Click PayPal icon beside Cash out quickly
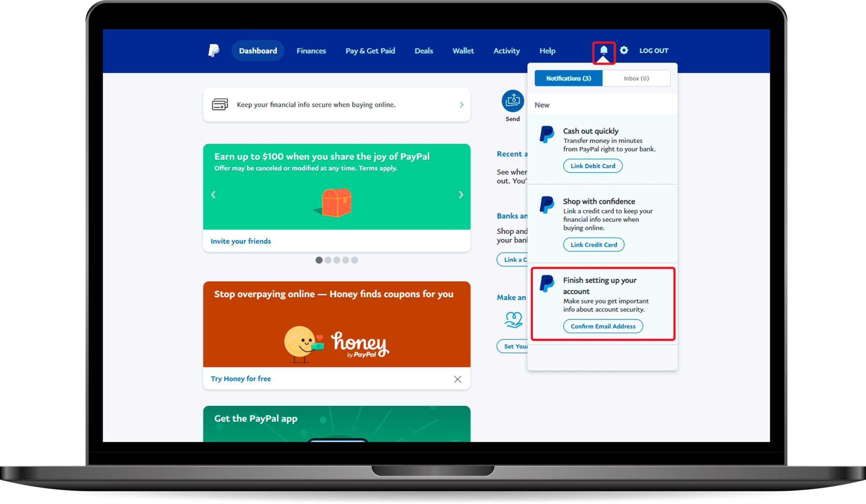This screenshot has width=866, height=504. click(547, 134)
